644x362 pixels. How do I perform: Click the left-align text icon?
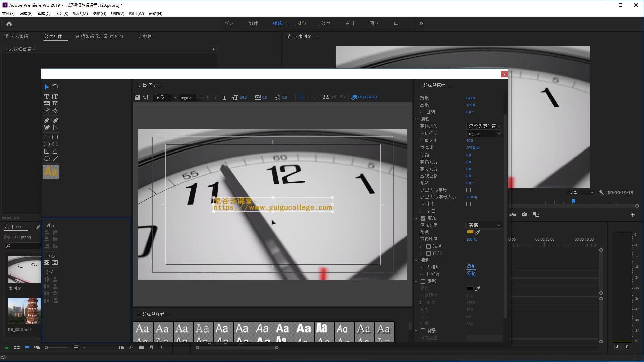tap(301, 97)
